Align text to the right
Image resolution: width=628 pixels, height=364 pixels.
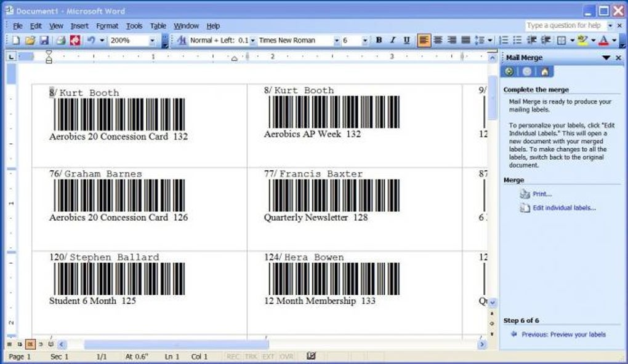tap(451, 40)
